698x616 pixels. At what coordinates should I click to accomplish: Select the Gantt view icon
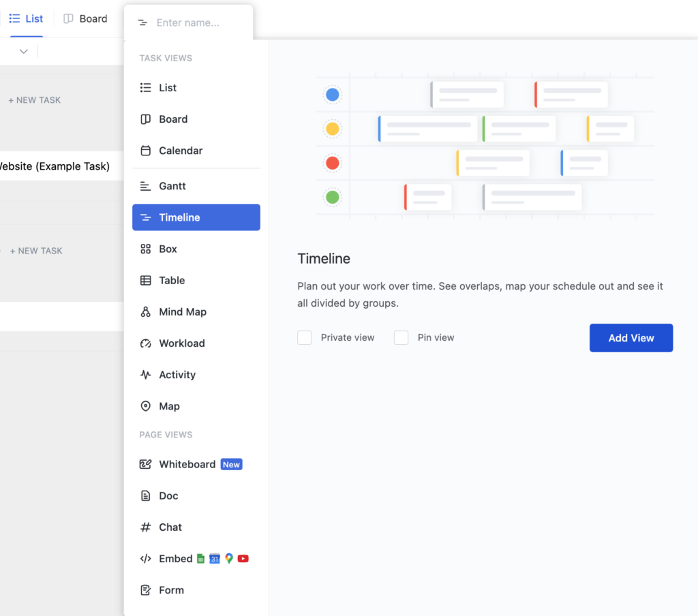[145, 185]
